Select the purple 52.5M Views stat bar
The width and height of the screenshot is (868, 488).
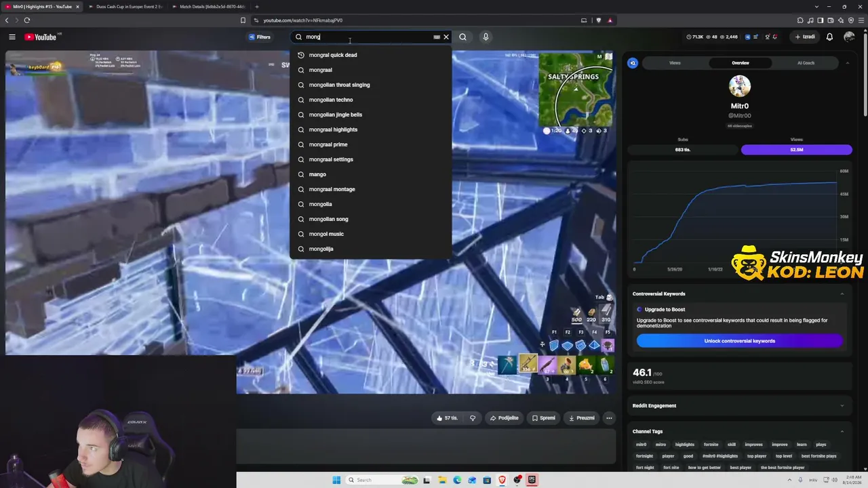click(x=796, y=149)
